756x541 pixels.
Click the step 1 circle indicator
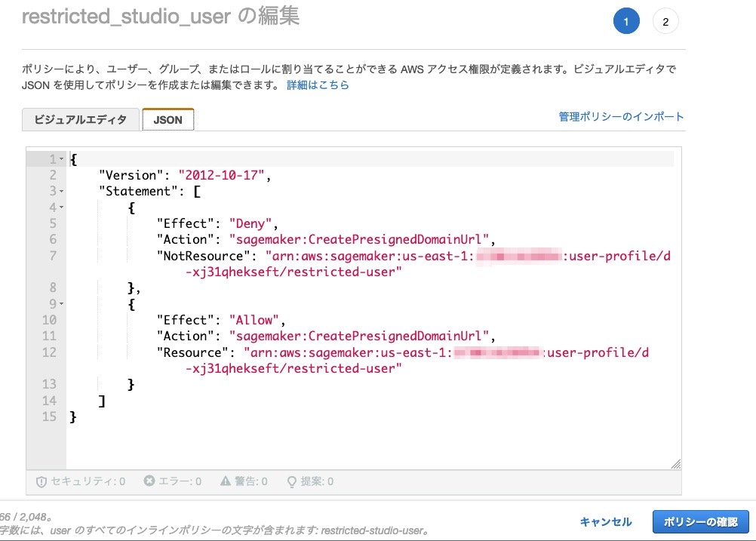[625, 21]
